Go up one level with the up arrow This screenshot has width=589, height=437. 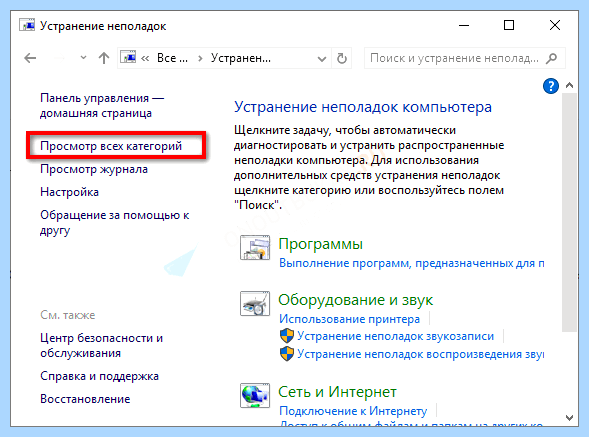[x=104, y=58]
